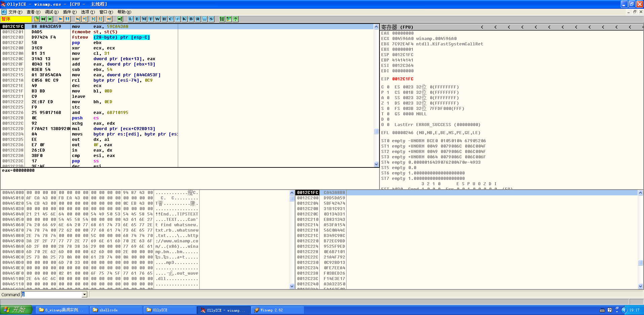Open the Log window via L icon
The height and width of the screenshot is (315, 644).
tap(130, 19)
